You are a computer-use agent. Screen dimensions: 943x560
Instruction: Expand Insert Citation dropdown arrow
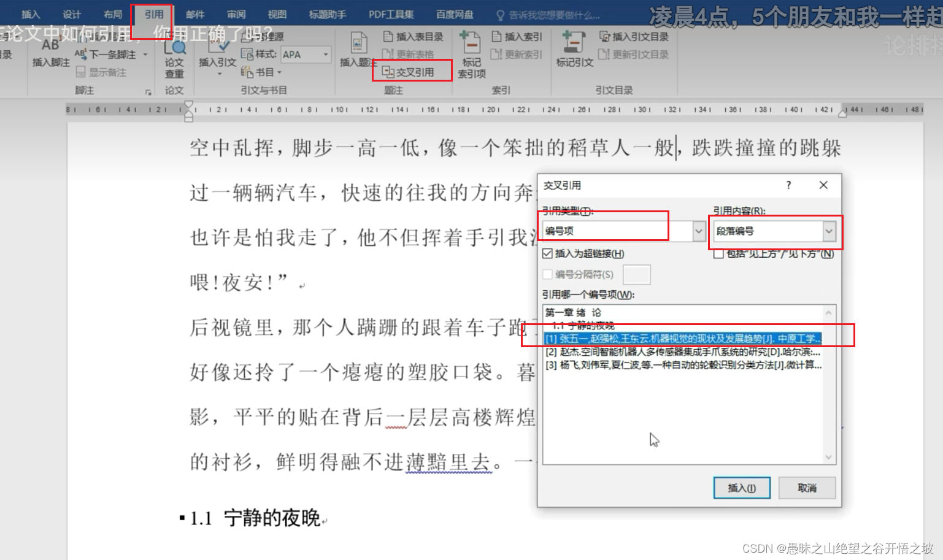click(218, 74)
